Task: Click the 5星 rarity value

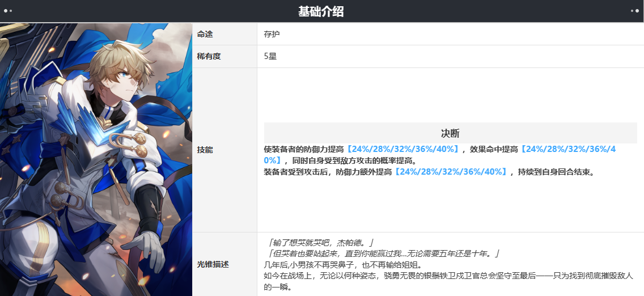Action: coord(270,57)
